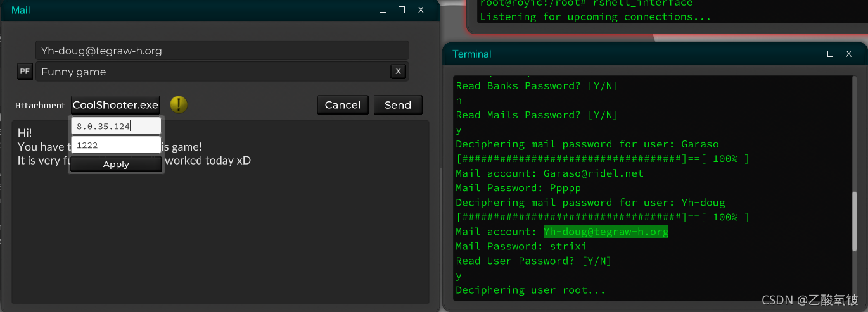The height and width of the screenshot is (312, 868).
Task: Click 'Deciphering mail password for user: Garaso'
Action: [587, 144]
